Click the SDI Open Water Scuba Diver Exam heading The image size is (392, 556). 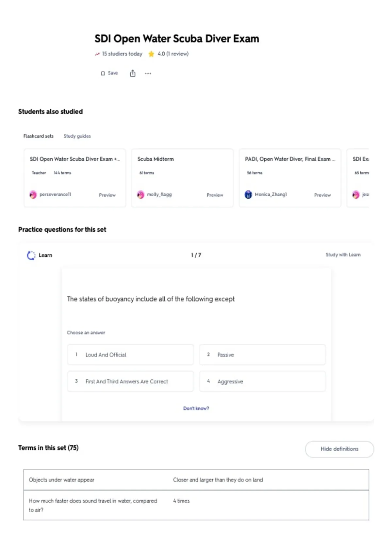[x=177, y=39]
